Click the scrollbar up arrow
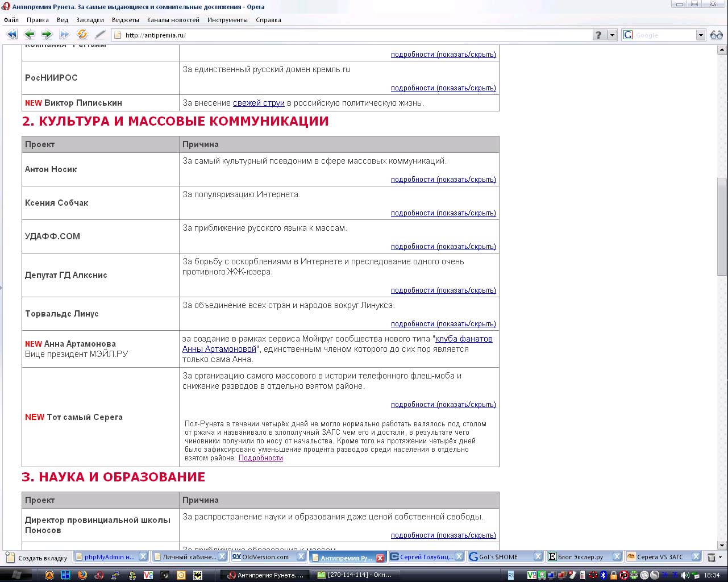This screenshot has height=582, width=728. coord(722,49)
